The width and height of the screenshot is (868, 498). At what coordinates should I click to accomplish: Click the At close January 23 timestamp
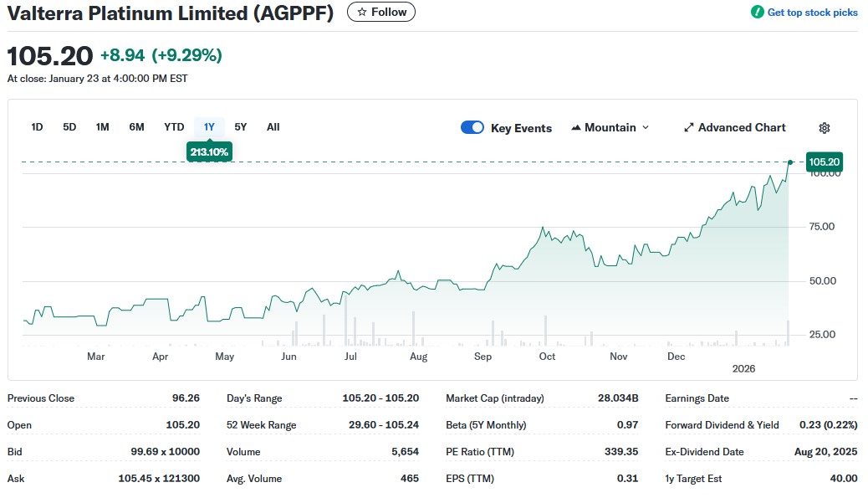pos(98,79)
